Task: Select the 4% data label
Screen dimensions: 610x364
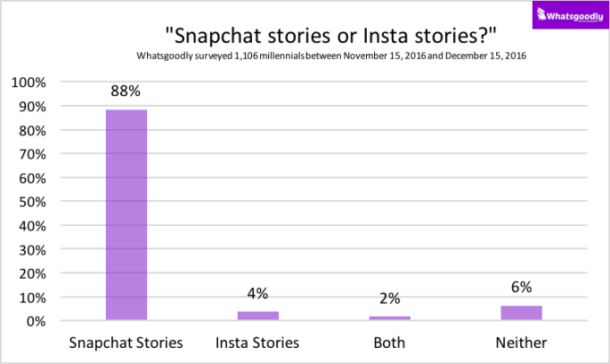Action: pyautogui.click(x=258, y=293)
